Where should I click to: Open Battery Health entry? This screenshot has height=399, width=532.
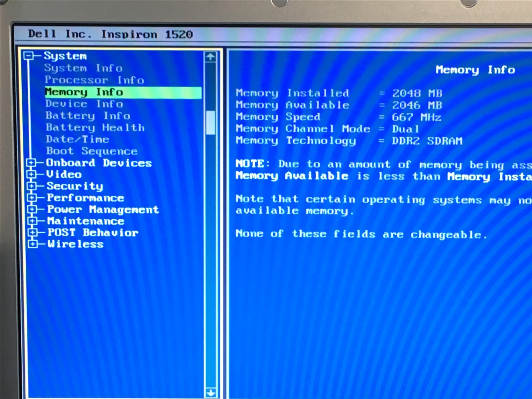pyautogui.click(x=95, y=128)
